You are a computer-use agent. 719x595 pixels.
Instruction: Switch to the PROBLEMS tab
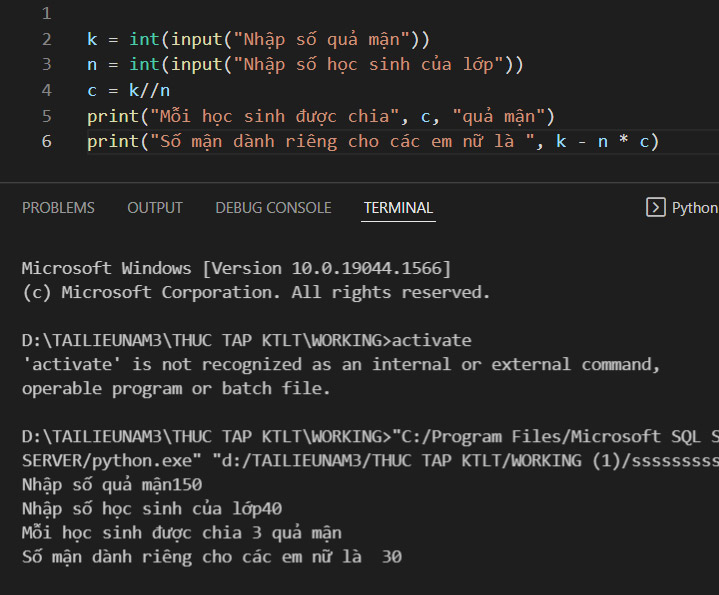(58, 208)
